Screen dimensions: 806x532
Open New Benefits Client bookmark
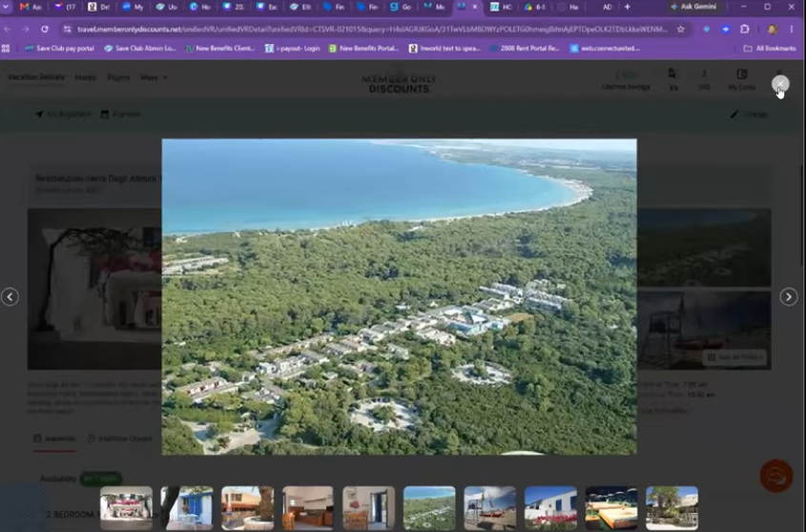(x=220, y=49)
